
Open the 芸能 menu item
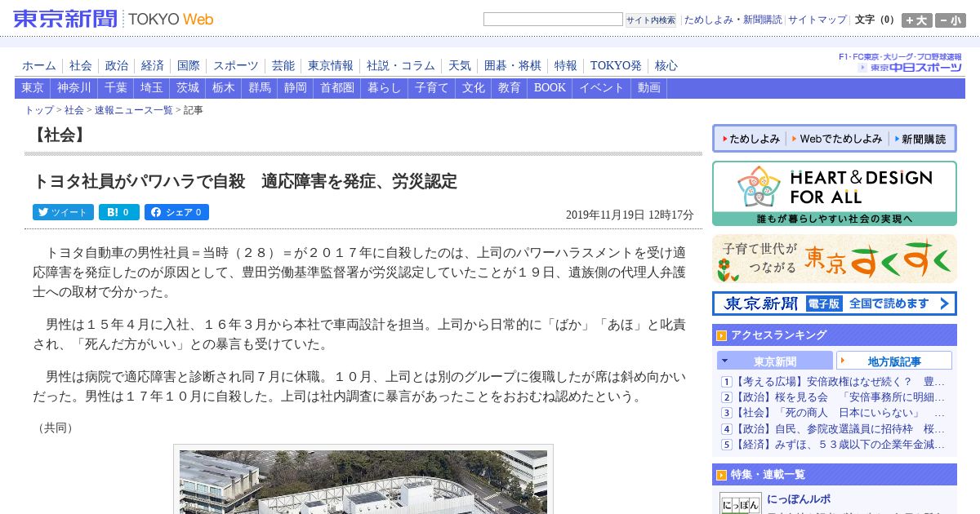point(283,66)
